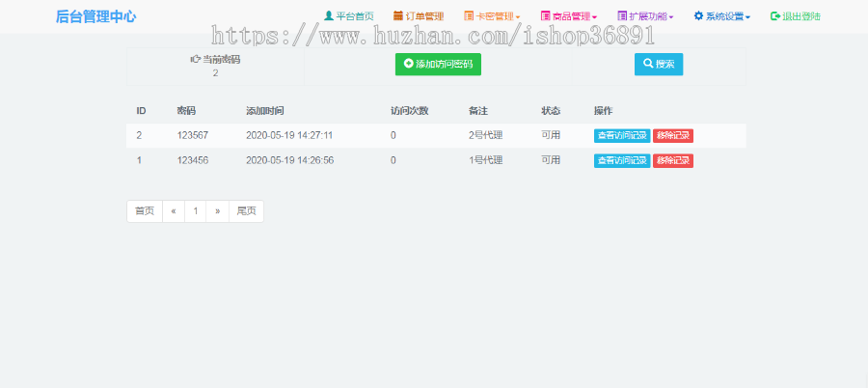Image resolution: width=868 pixels, height=388 pixels.
Task: Click the 添加时间 column header
Action: tap(265, 111)
